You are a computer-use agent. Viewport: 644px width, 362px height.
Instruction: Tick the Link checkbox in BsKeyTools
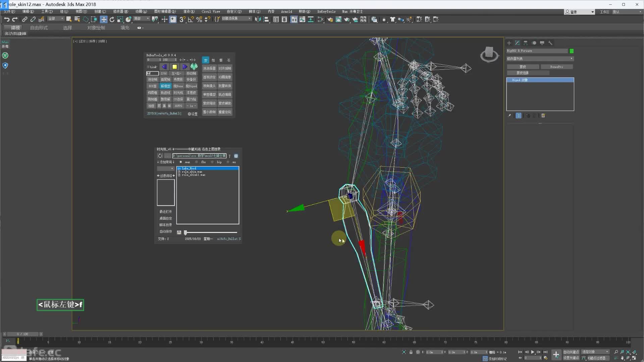pyautogui.click(x=149, y=67)
